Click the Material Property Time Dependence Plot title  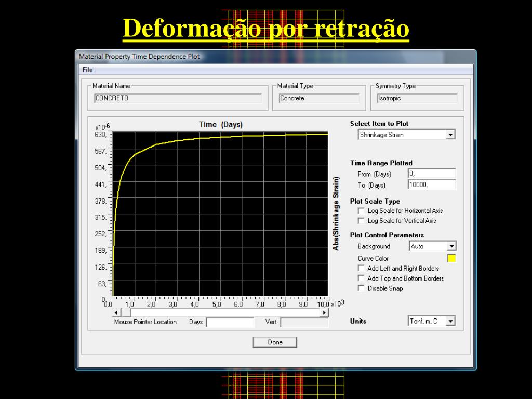(139, 56)
